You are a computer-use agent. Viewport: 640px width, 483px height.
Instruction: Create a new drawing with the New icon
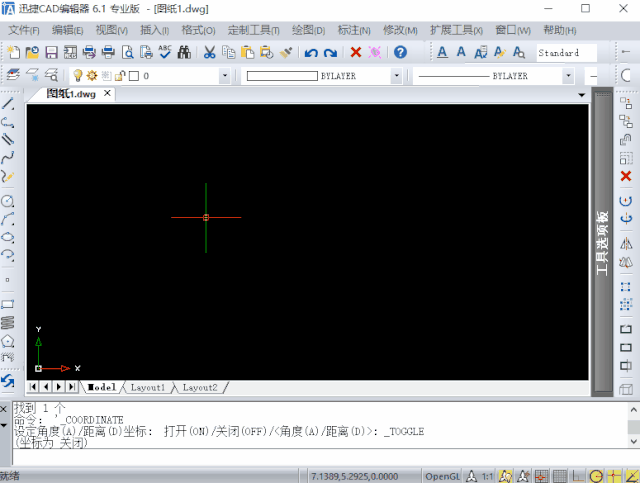(13, 52)
